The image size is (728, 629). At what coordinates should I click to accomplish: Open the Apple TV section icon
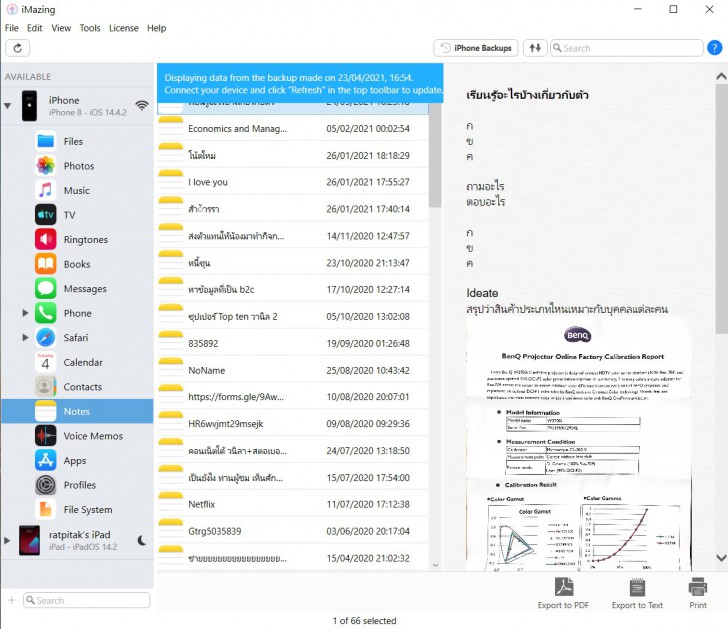point(46,214)
